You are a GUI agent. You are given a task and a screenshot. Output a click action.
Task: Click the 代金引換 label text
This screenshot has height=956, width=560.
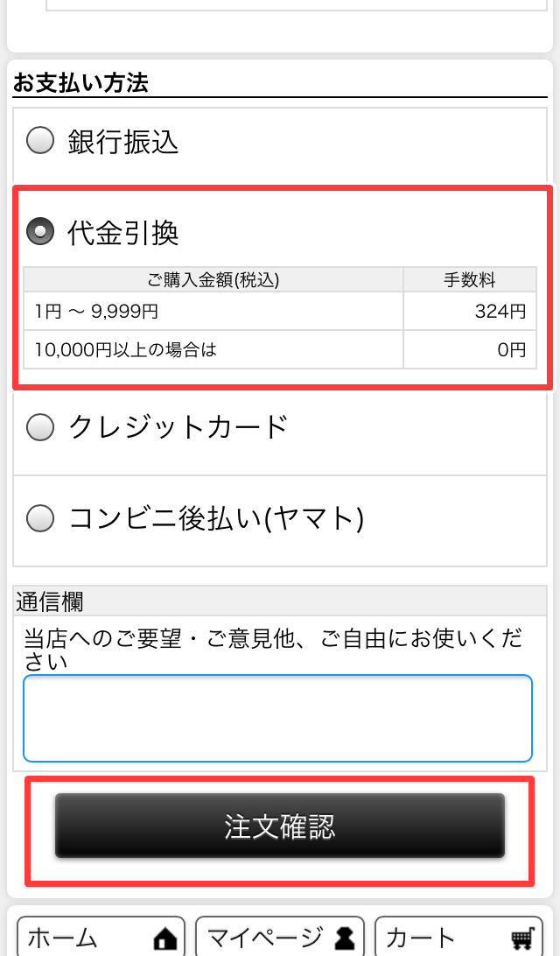click(x=123, y=232)
